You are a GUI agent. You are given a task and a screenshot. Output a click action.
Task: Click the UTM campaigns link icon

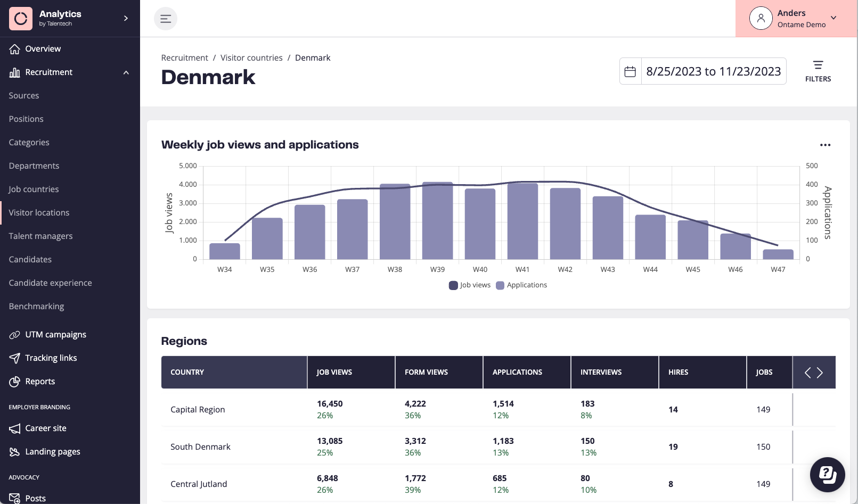[x=15, y=335]
